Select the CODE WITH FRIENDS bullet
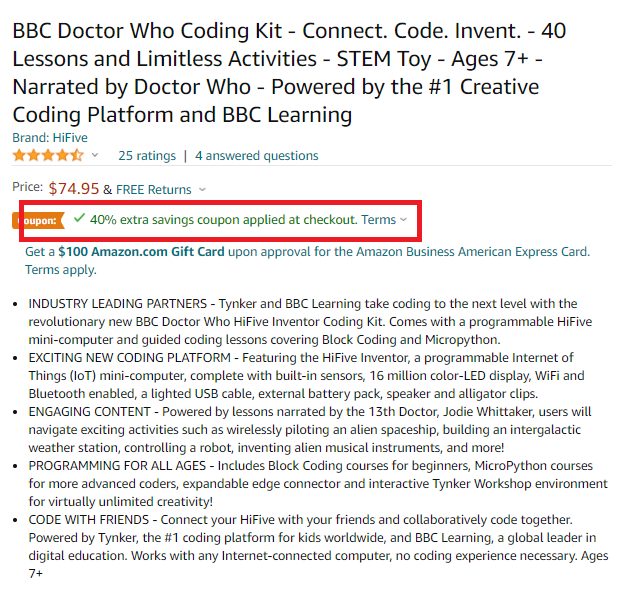This screenshot has height=599, width=627. [318, 546]
